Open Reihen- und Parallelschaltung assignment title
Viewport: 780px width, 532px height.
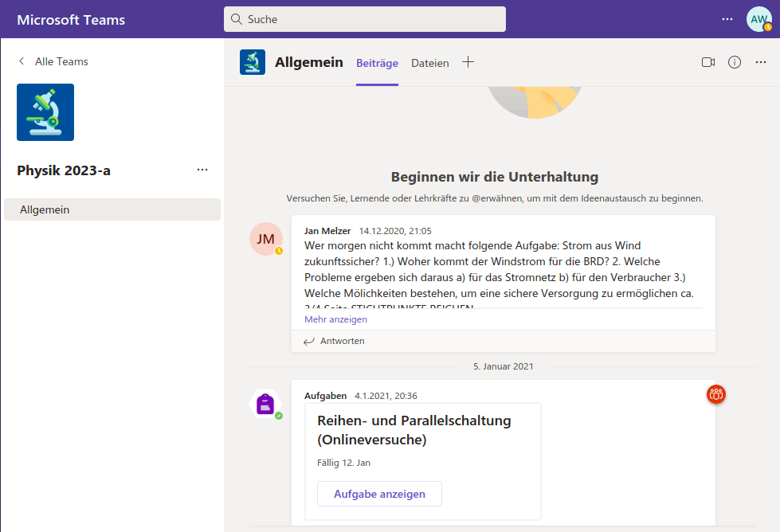click(414, 430)
